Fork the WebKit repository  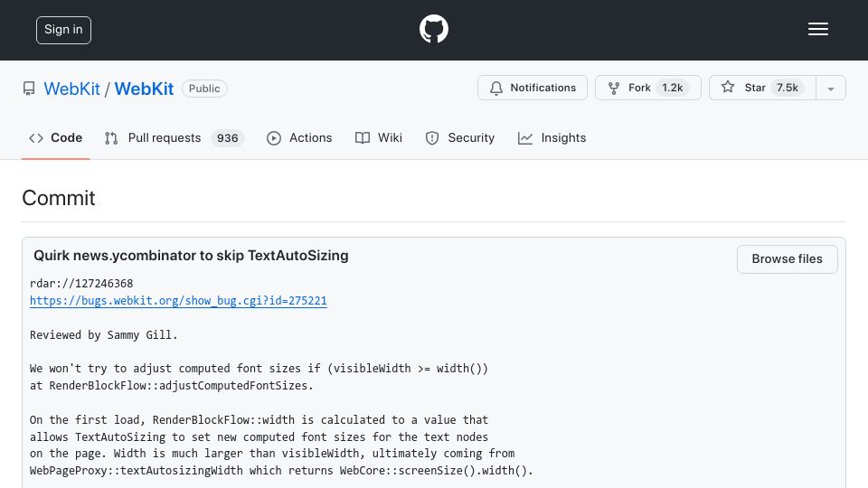coord(647,88)
